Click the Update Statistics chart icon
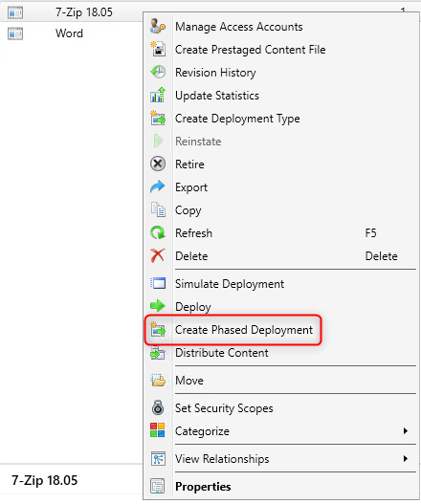This screenshot has height=504, width=421. 158,95
